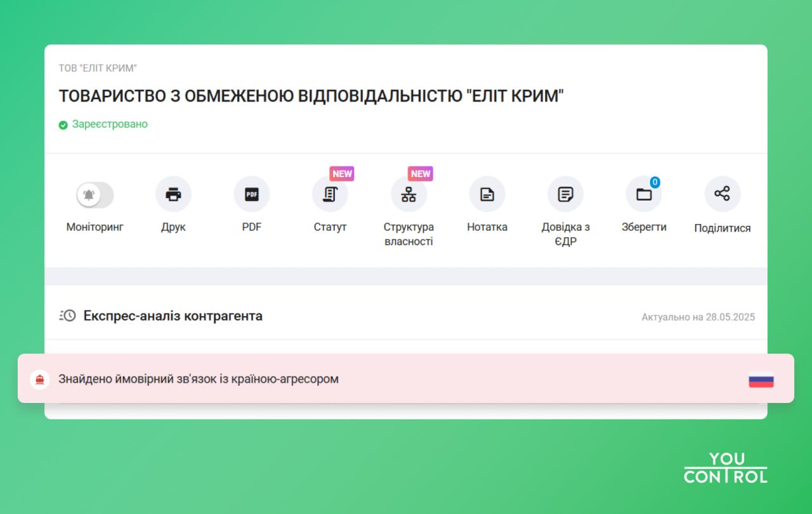812x514 pixels.
Task: Toggle the Моніторинг monitoring switch
Action: pyautogui.click(x=95, y=194)
